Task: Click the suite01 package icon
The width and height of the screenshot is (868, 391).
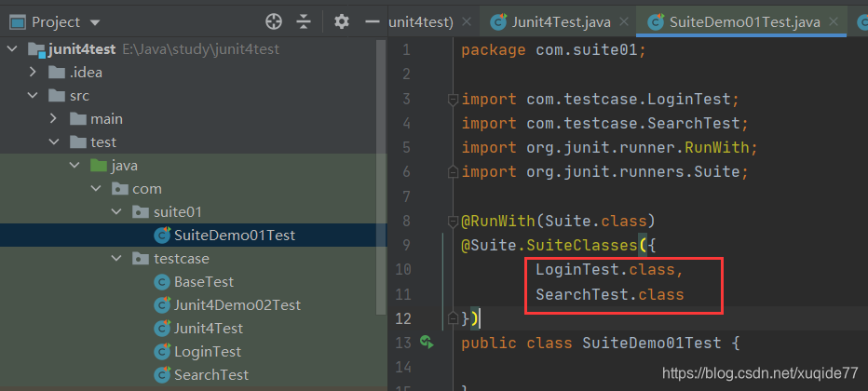Action: coord(140,212)
